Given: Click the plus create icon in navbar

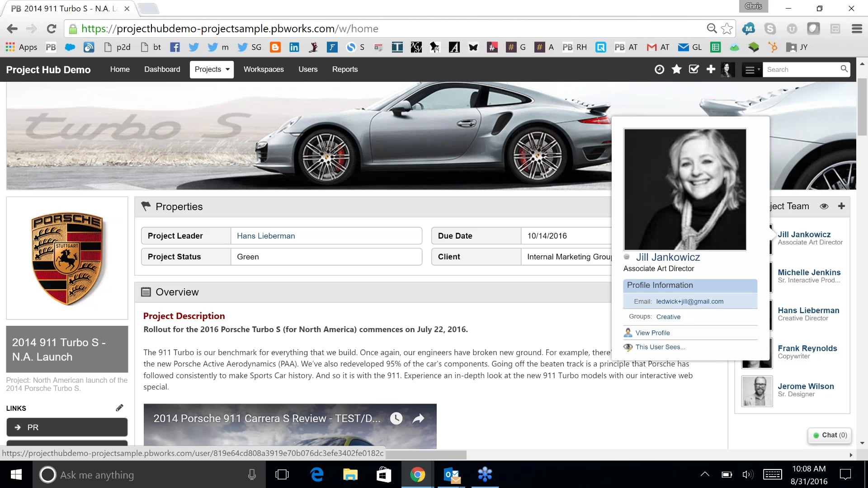Looking at the screenshot, I should click(711, 69).
